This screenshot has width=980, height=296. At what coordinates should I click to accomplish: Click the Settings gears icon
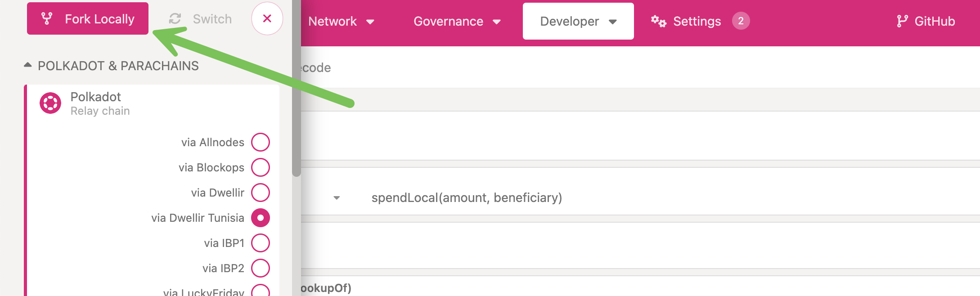pyautogui.click(x=658, y=21)
